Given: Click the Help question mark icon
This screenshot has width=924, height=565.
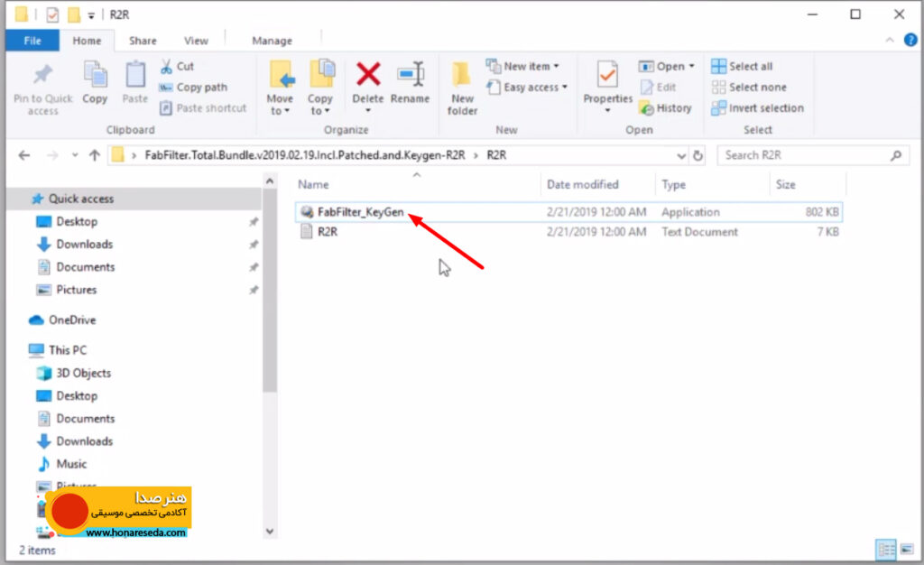Looking at the screenshot, I should (910, 40).
